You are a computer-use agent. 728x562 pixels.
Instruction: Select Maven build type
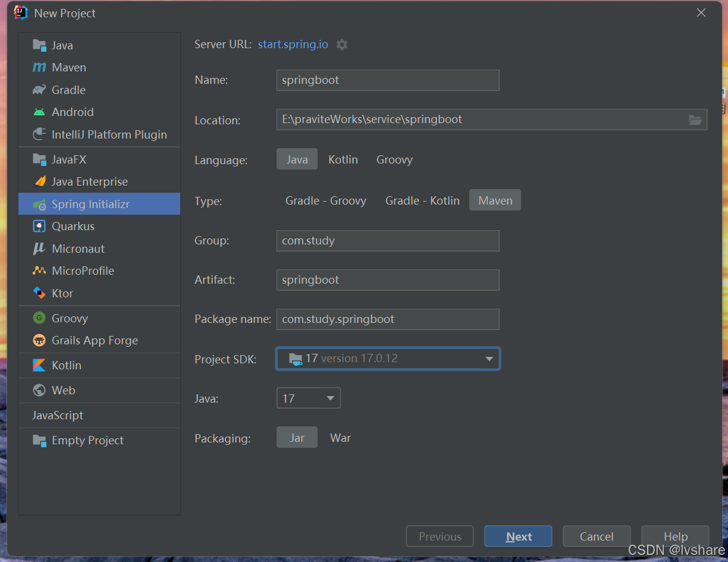495,200
